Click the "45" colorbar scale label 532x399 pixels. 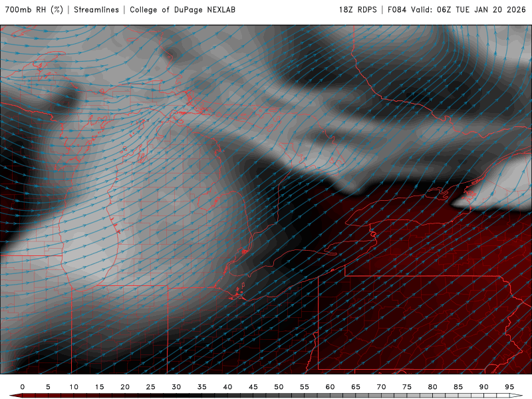253,387
